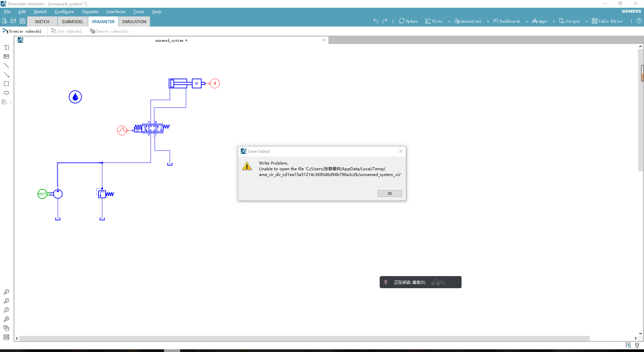This screenshot has height=352, width=644.
Task: Switch to SKETCH mode tab
Action: 42,21
